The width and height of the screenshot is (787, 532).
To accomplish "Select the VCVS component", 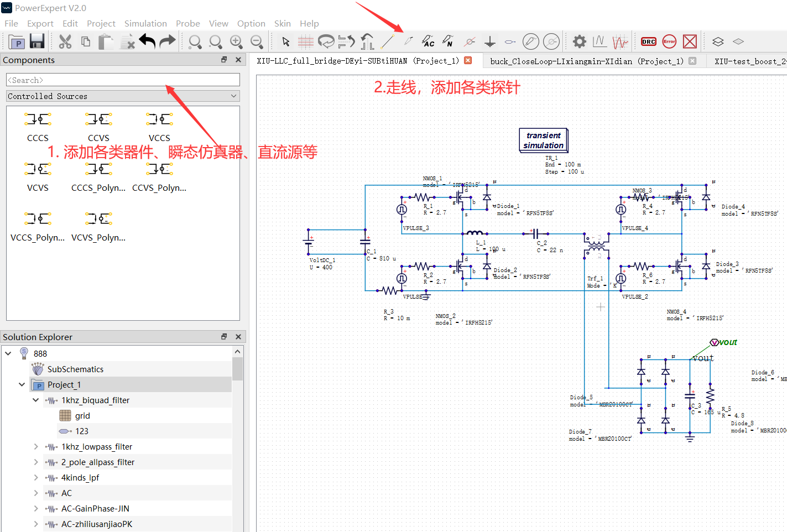I will tap(38, 177).
